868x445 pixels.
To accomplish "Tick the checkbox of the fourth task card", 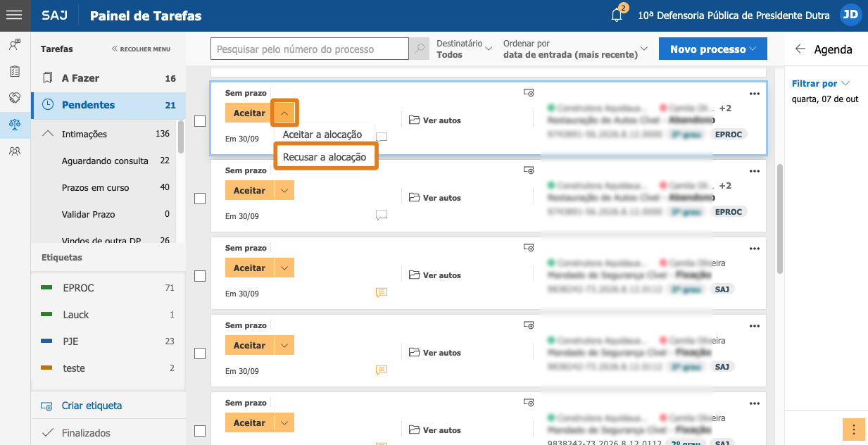I will click(x=200, y=353).
